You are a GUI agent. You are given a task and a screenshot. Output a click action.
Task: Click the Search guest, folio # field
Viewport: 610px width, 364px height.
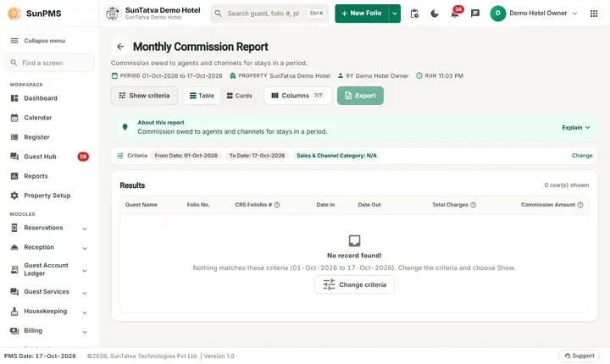[269, 14]
